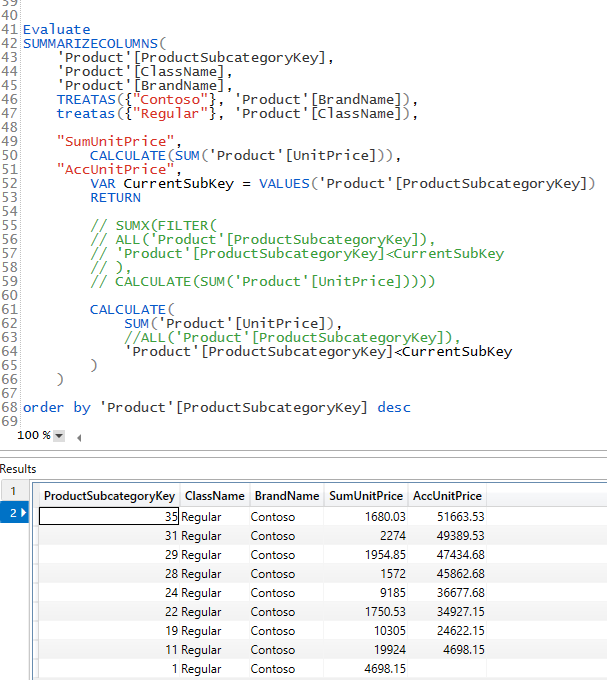The image size is (607, 680).
Task: Select the cell with subcategory key 19
Action: (109, 631)
